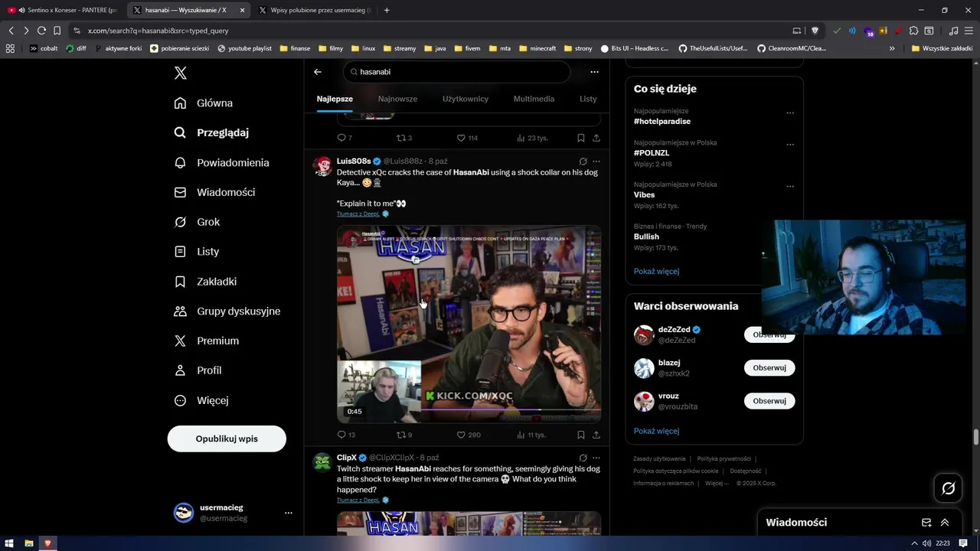Screen dimensions: 980x551
Task: Click Pokaż więcej under trends
Action: point(656,271)
